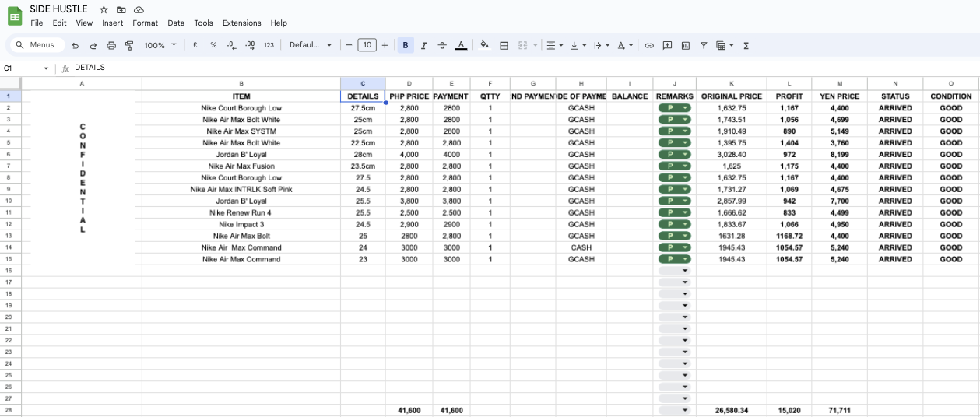Screen dimensions: 980x417
Task: Open the REMARKS dropdown for Nike Impact 3
Action: (685, 224)
